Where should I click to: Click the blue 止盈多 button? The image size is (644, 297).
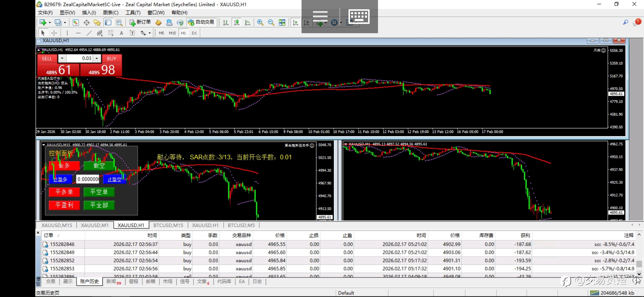[x=60, y=179]
